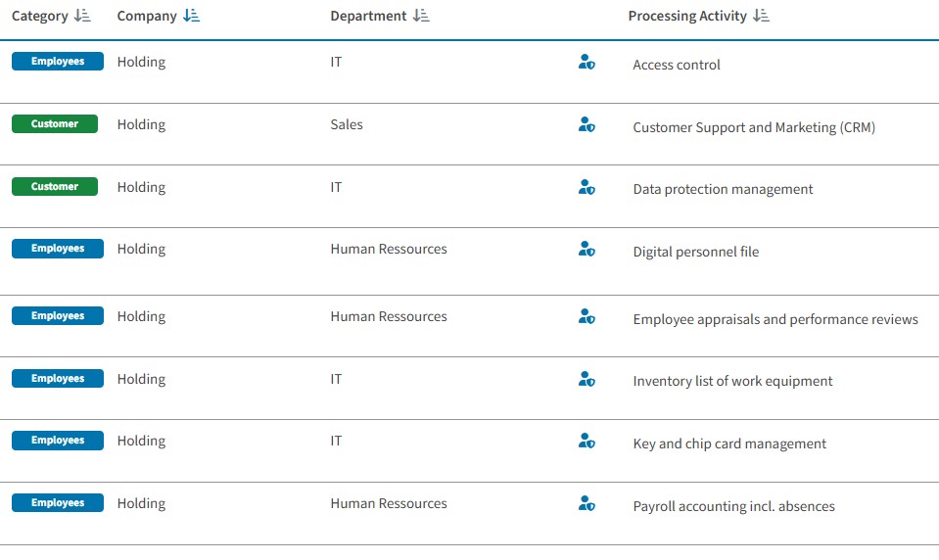This screenshot has height=560, width=939.
Task: Sort the table by Category column
Action: (x=82, y=16)
